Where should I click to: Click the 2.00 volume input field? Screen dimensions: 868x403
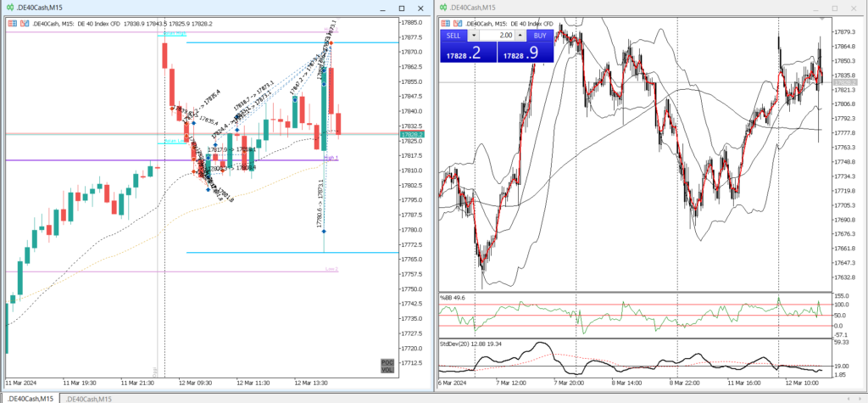[x=497, y=36]
